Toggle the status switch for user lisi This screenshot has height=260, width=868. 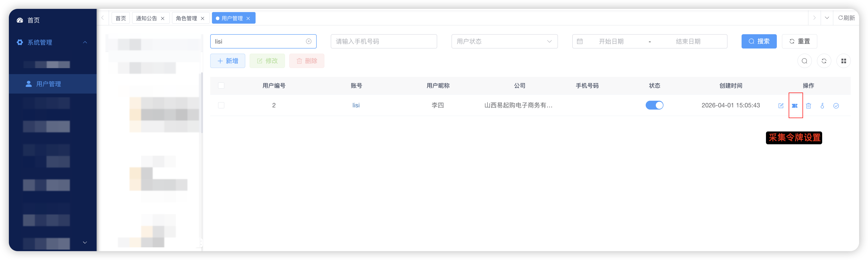[x=654, y=105]
